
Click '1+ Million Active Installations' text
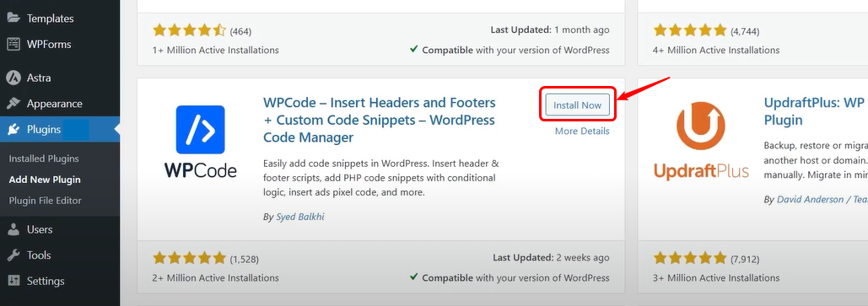pyautogui.click(x=216, y=50)
